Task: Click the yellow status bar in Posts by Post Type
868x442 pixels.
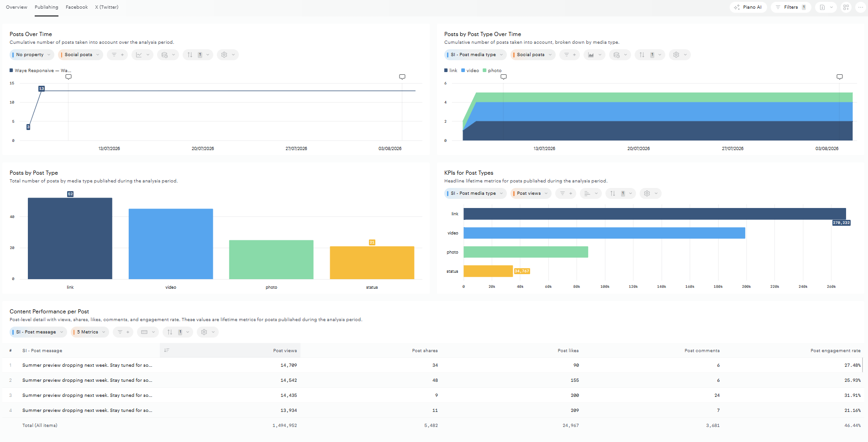Action: [372, 263]
